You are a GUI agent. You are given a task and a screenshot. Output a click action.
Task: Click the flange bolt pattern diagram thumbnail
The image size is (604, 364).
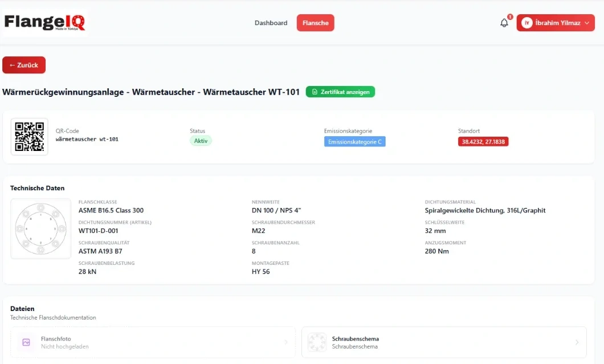coord(41,229)
